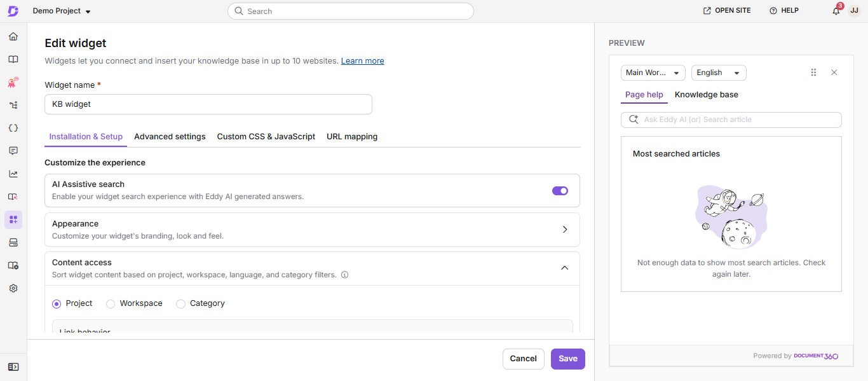Select the Project radio button

(57, 304)
